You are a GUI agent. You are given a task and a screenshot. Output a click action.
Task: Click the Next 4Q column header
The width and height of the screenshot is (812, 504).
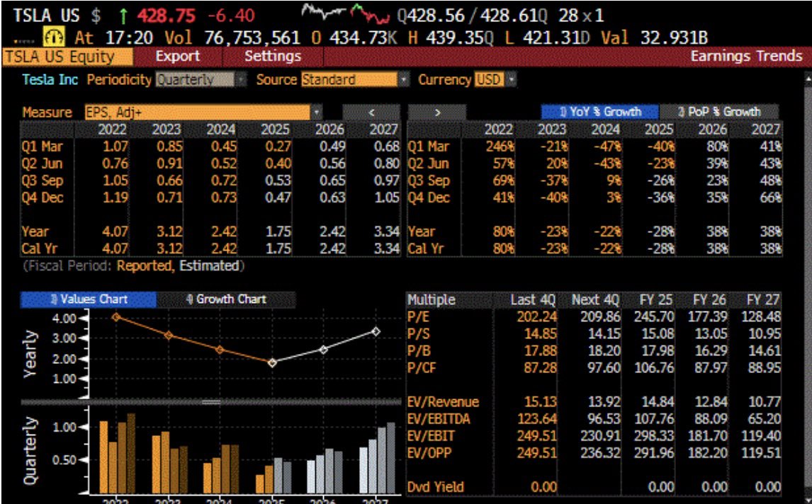click(x=595, y=299)
